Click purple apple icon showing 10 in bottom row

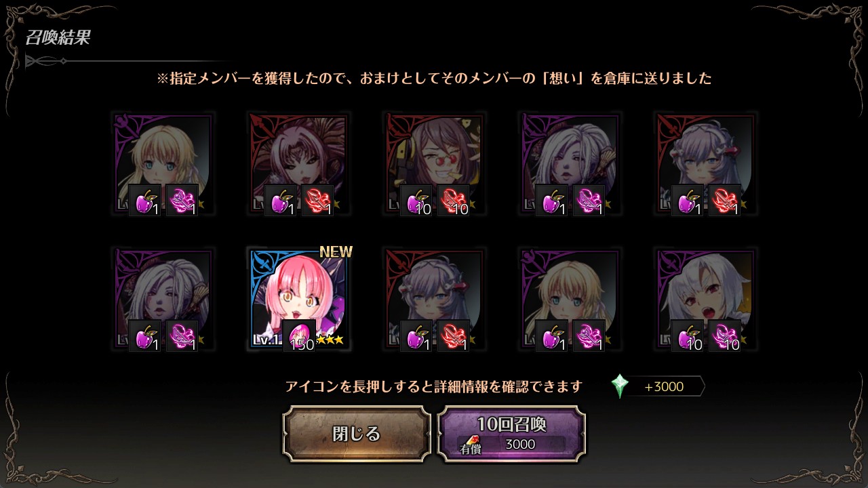point(688,335)
